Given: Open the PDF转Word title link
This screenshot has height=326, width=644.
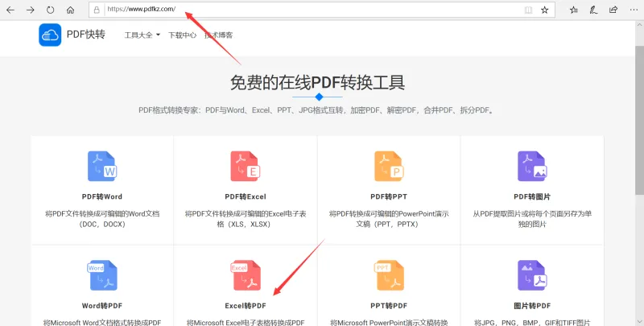Looking at the screenshot, I should coord(102,196).
